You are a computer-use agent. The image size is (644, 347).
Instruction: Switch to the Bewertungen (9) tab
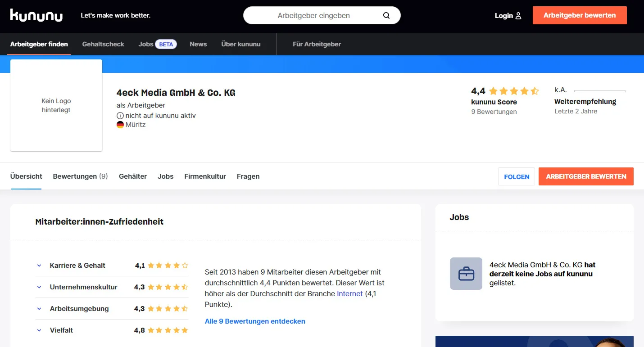click(81, 176)
